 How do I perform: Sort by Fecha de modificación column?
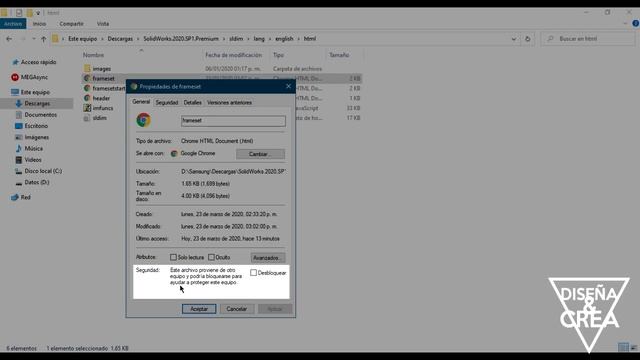[x=233, y=55]
